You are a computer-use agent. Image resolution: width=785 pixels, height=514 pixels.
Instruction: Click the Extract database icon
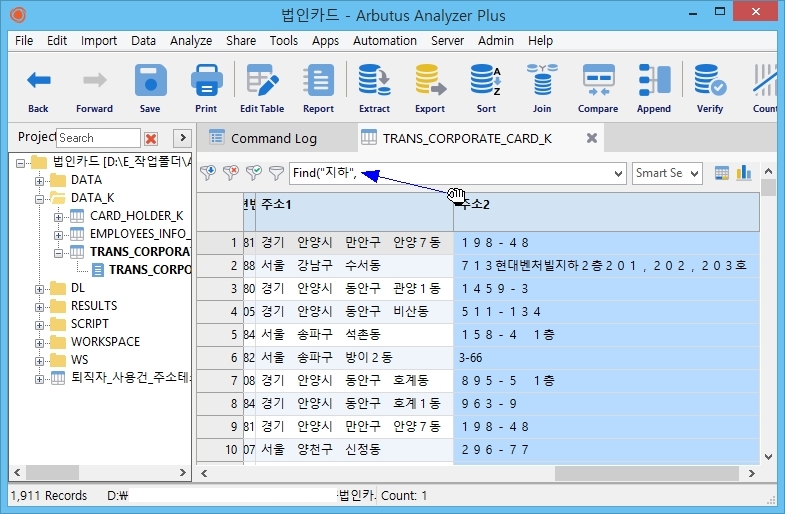click(x=374, y=80)
